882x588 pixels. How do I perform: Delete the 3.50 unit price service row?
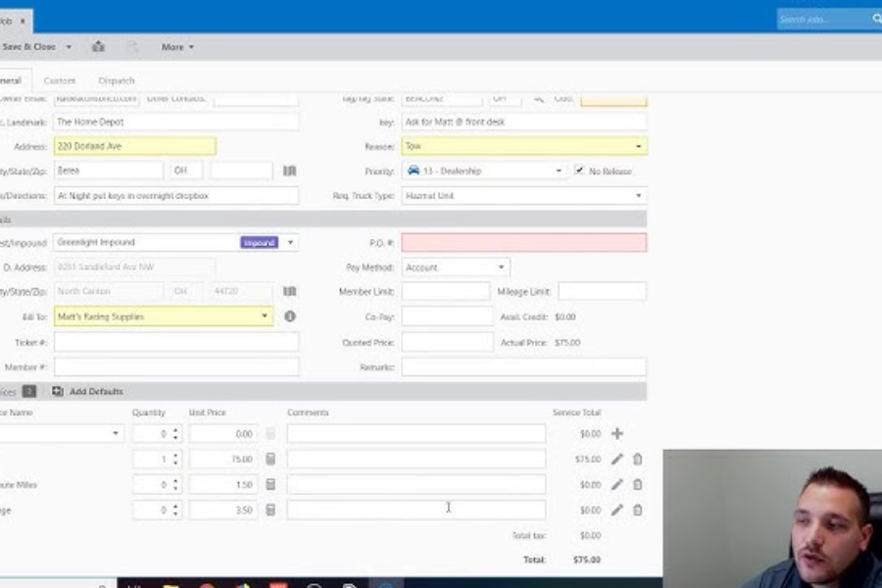click(637, 510)
